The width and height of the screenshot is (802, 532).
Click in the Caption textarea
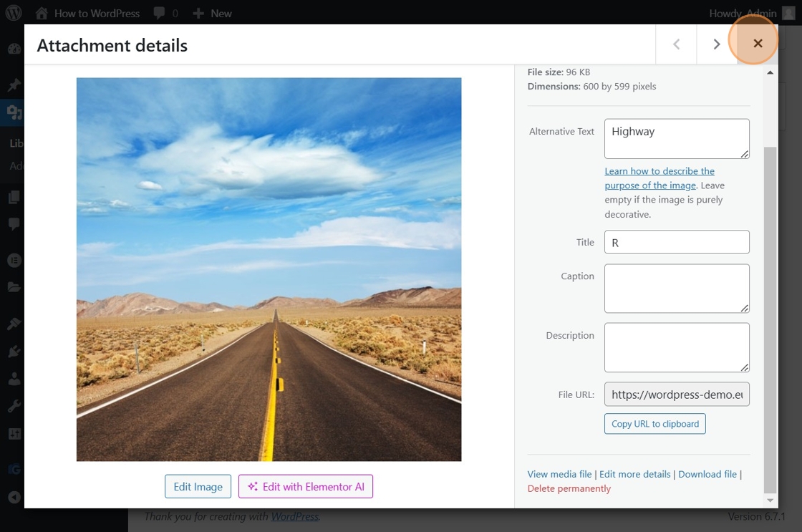click(x=677, y=289)
